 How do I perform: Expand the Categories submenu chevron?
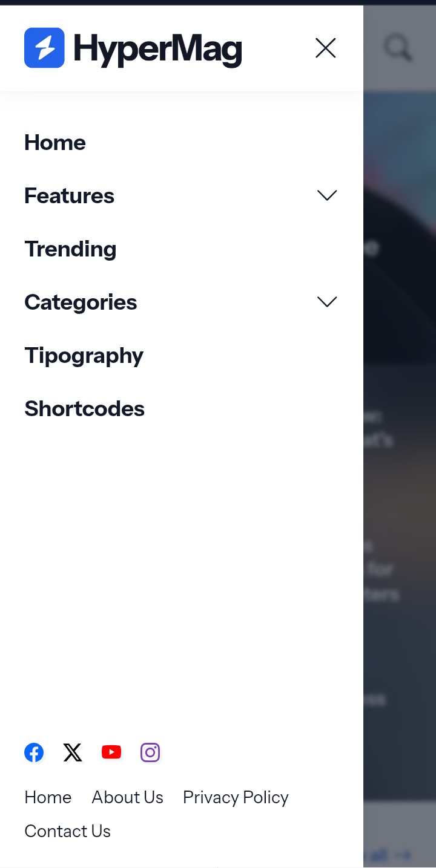[x=327, y=302]
